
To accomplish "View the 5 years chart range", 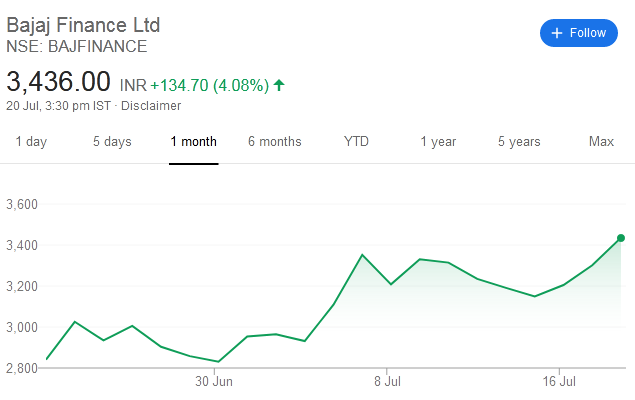I will pos(519,142).
